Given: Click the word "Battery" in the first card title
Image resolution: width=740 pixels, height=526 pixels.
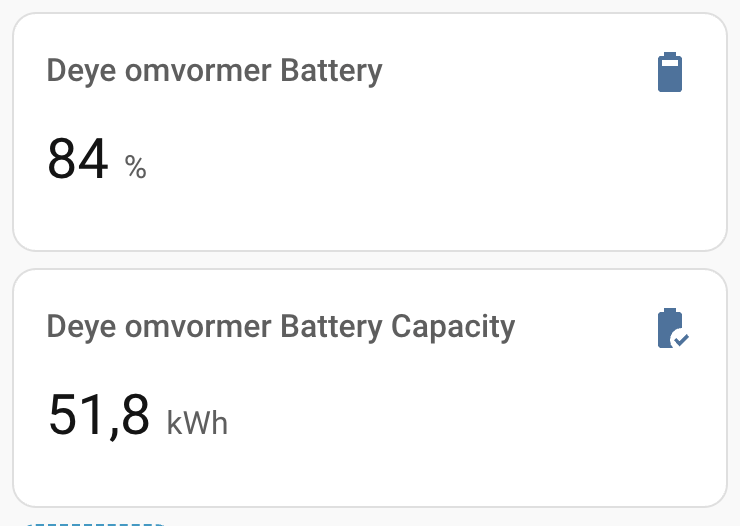Looking at the screenshot, I should pos(332,72).
